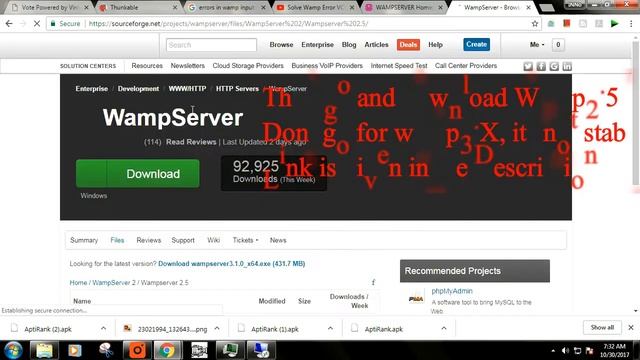Open the Enterprise nav link

click(x=318, y=44)
